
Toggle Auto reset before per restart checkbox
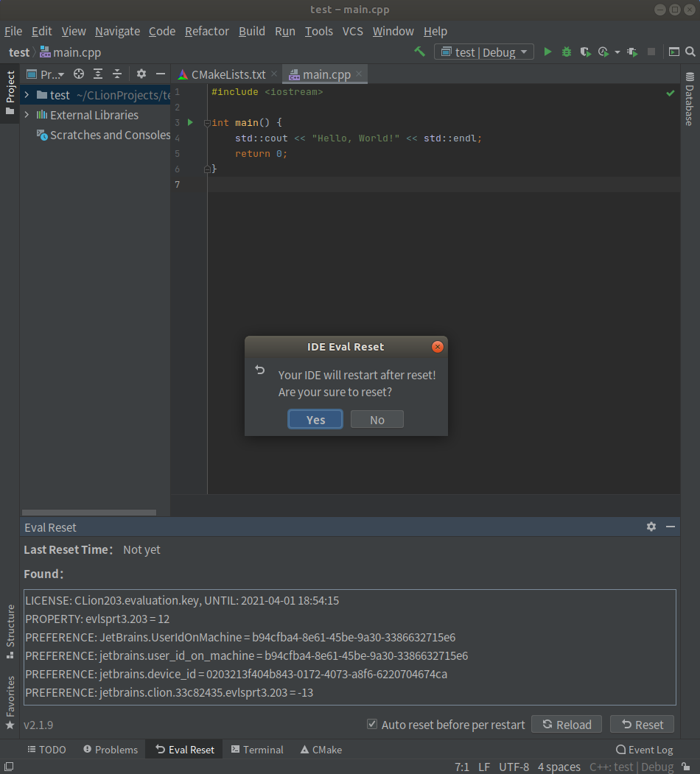(x=372, y=724)
